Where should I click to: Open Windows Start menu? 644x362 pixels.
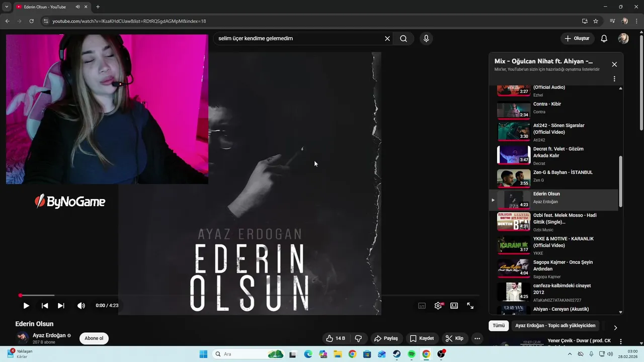(203, 354)
